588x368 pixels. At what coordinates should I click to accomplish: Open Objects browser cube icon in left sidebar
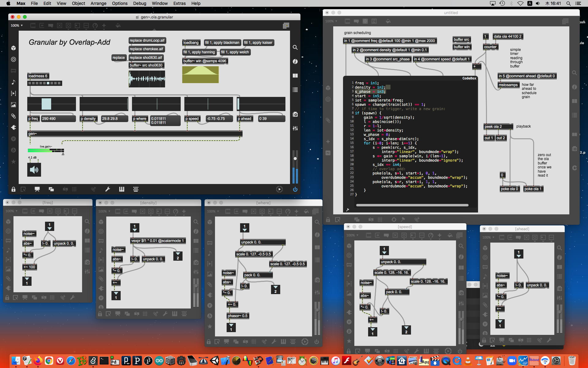tap(13, 48)
